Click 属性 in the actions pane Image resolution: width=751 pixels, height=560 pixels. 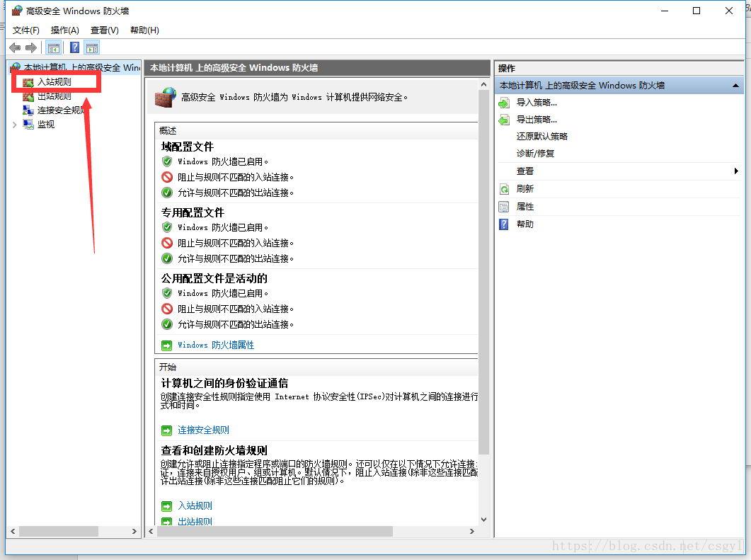pyautogui.click(x=525, y=207)
